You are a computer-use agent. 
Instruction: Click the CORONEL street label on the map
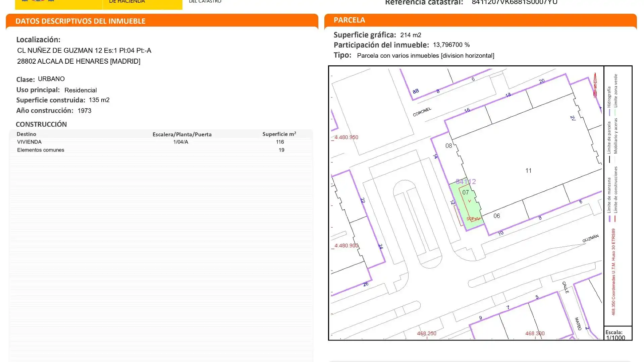coord(422,112)
